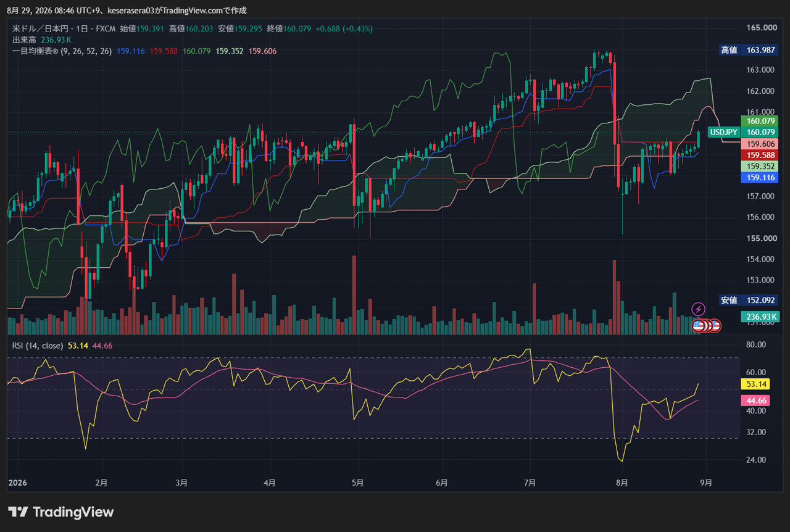This screenshot has width=790, height=532.
Task: Click the 165.000 level on price scale
Action: tap(761, 28)
